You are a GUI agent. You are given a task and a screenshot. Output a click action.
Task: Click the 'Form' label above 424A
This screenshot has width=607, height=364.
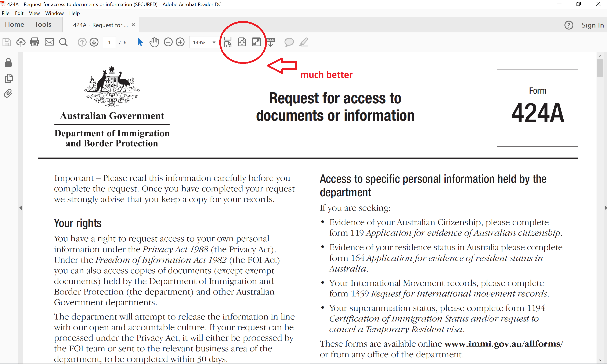(537, 91)
